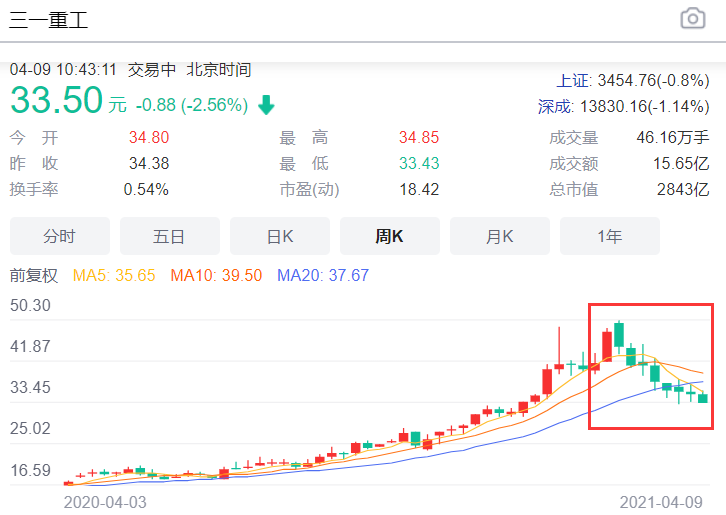Click the 最高 value 34.85
Image resolution: width=726 pixels, height=515 pixels.
pos(419,138)
